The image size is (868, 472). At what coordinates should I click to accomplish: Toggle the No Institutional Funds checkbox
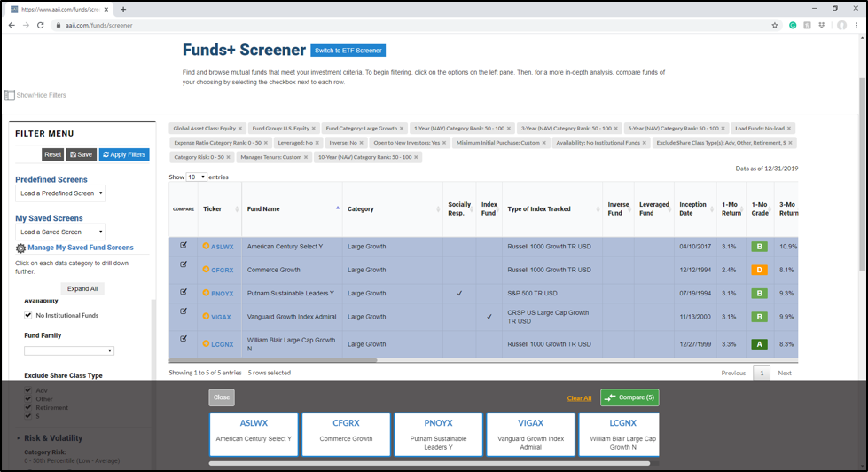pos(28,315)
